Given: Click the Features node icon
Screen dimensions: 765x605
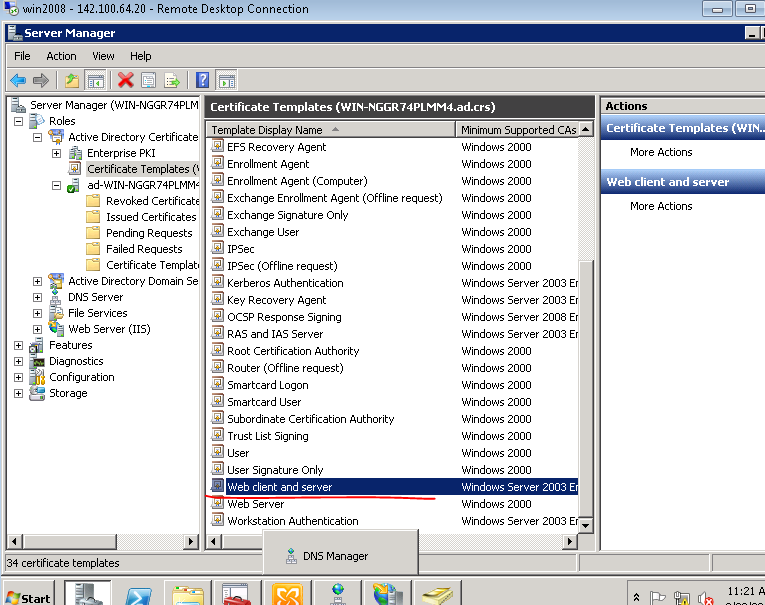Looking at the screenshot, I should tap(37, 345).
